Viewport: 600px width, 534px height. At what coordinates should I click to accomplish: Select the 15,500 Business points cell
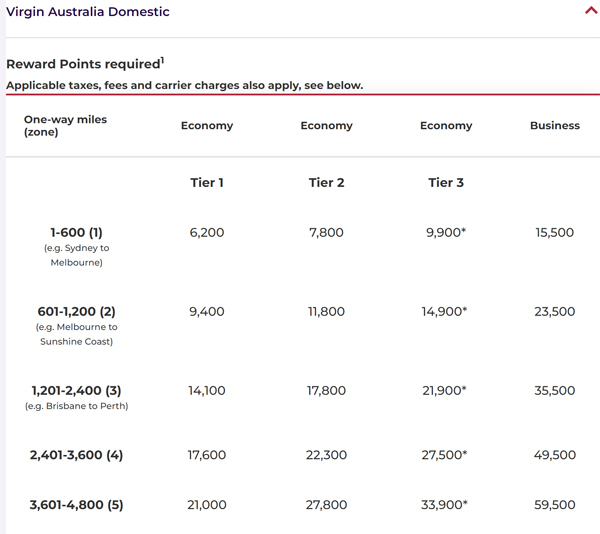pyautogui.click(x=555, y=232)
